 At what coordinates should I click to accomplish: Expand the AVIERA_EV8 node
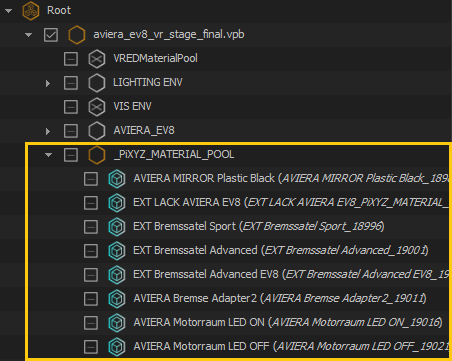coord(48,131)
